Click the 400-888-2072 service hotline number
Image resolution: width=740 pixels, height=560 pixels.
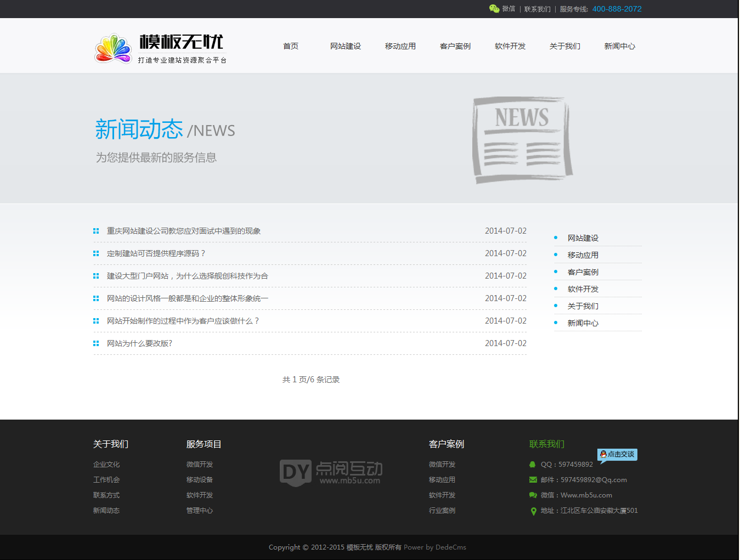point(617,9)
